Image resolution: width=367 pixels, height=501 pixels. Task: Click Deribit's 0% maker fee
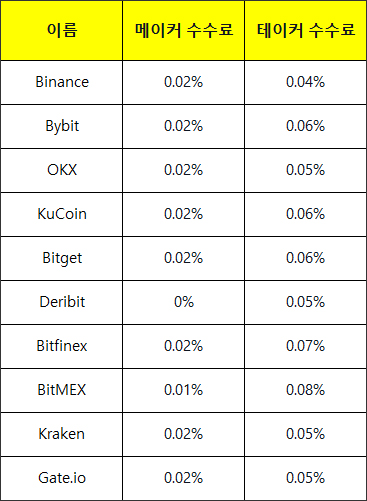184,302
